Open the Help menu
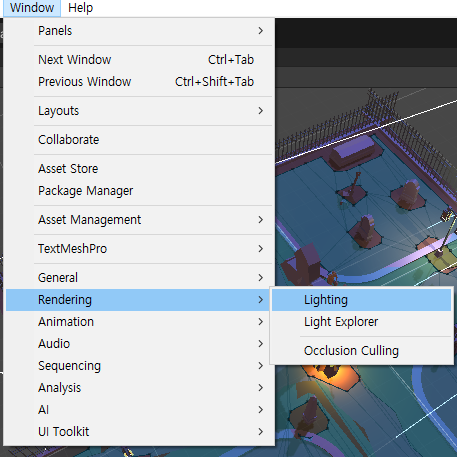This screenshot has height=457, width=457. click(x=80, y=8)
